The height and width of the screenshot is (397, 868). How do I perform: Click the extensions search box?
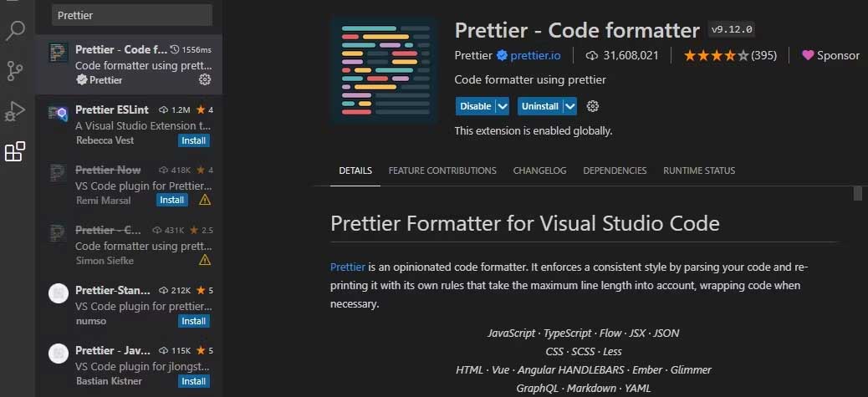[x=132, y=15]
